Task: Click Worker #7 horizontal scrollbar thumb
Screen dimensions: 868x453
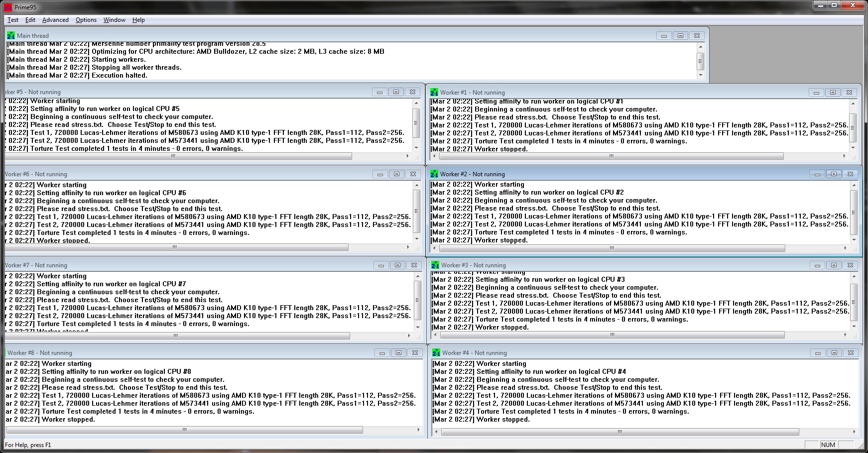Action: [175, 336]
